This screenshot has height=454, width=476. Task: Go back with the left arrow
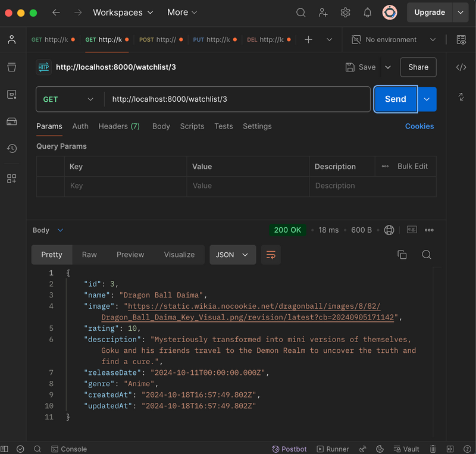[56, 12]
